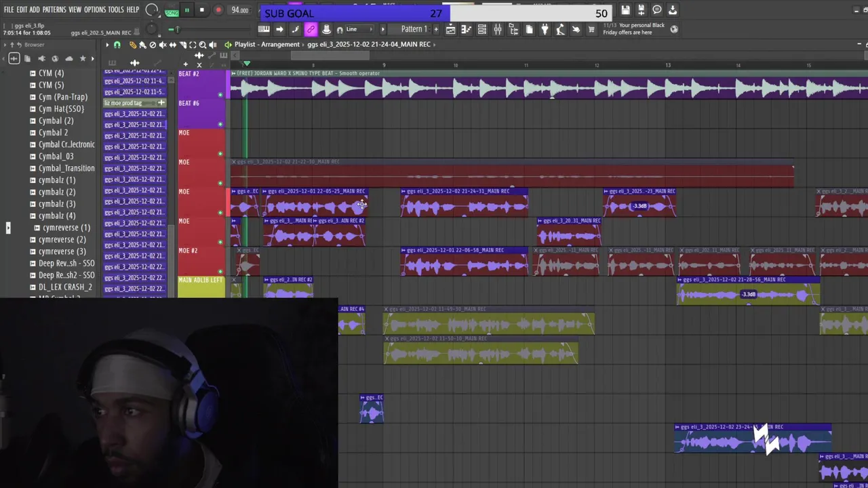This screenshot has height=488, width=868.
Task: Expand the pattern arrow before Pattern 1
Action: click(383, 29)
